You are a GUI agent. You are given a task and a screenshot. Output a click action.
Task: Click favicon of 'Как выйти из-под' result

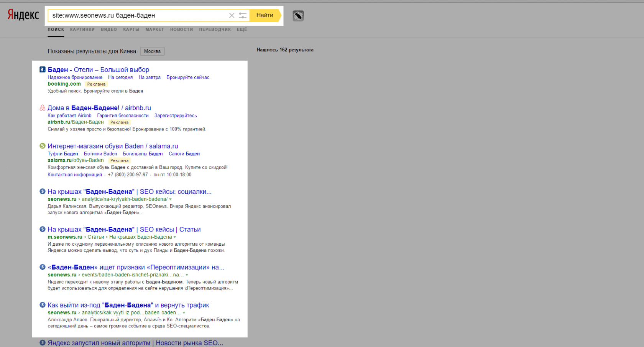tap(43, 305)
